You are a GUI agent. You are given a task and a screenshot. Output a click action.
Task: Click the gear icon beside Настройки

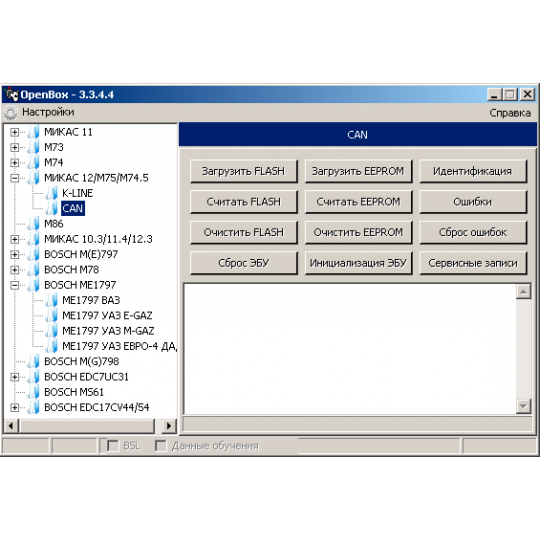click(x=11, y=112)
